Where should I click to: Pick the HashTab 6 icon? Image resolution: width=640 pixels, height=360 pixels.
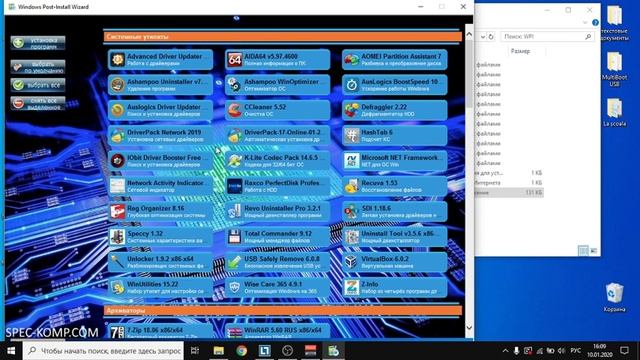pos(351,136)
